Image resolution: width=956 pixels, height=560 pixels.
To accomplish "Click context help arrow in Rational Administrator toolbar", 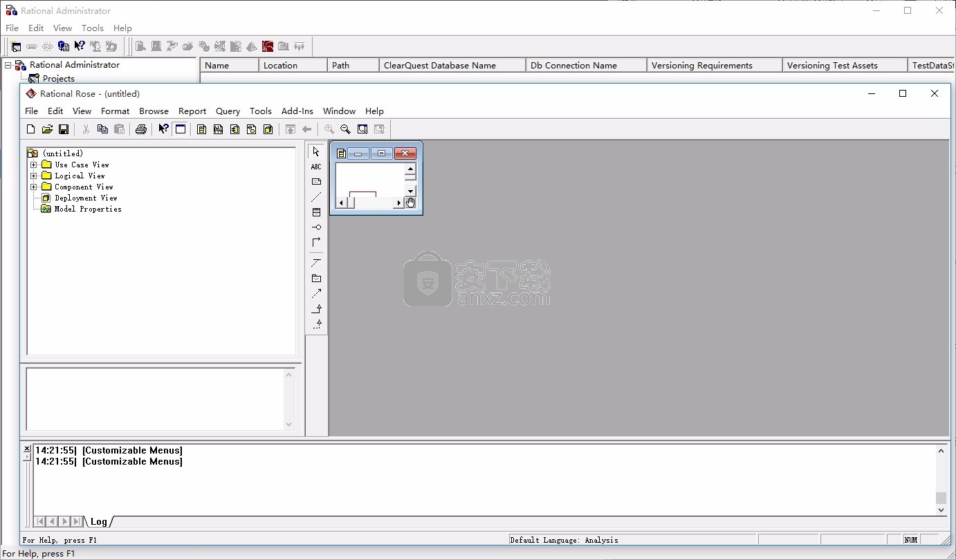I will (79, 46).
